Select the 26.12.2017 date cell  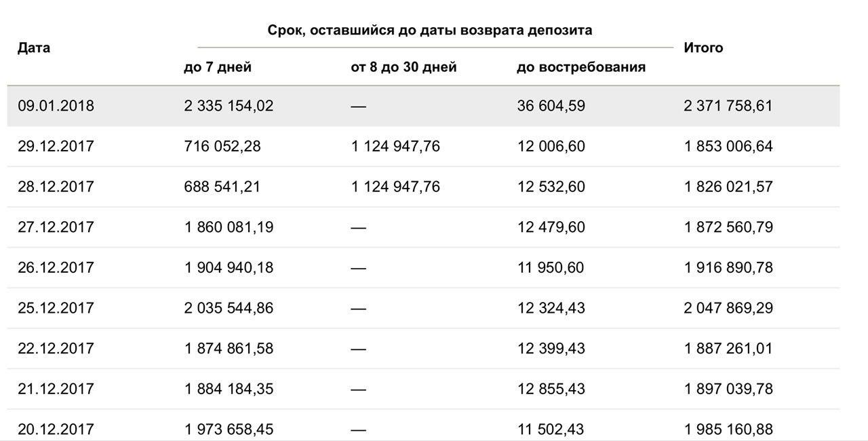[x=56, y=267]
